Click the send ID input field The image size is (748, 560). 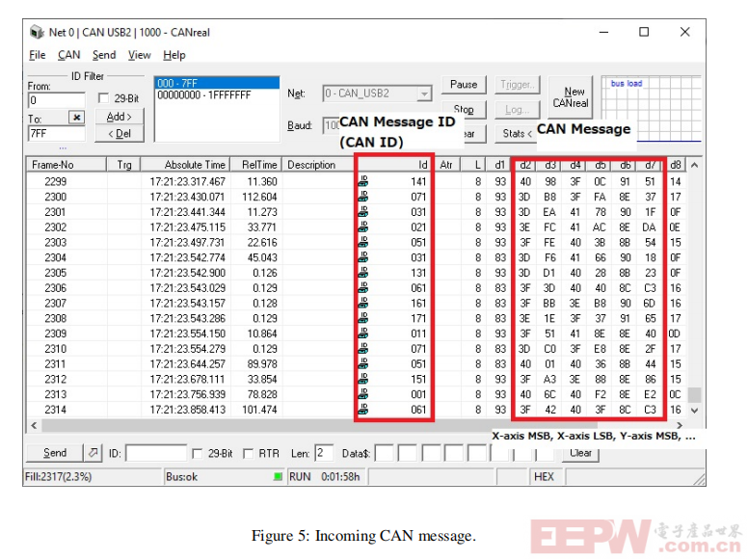[156, 453]
